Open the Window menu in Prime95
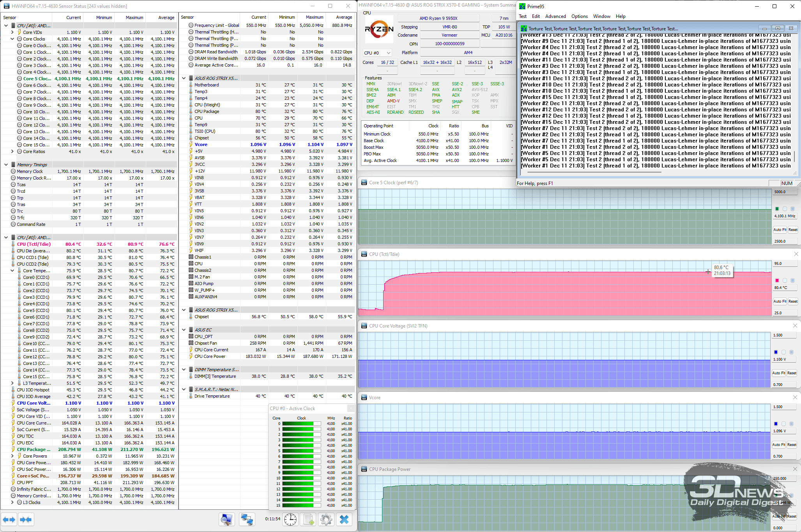Viewport: 801px width, 532px height. coord(602,16)
